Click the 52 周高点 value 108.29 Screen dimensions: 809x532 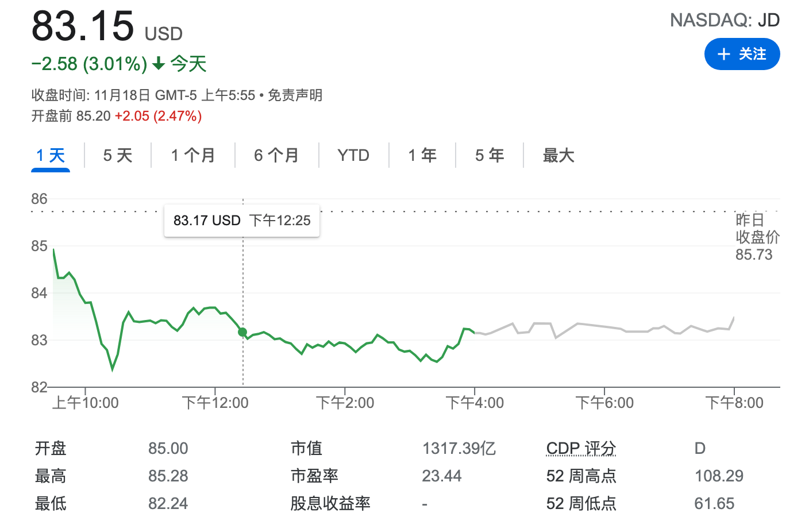[718, 476]
